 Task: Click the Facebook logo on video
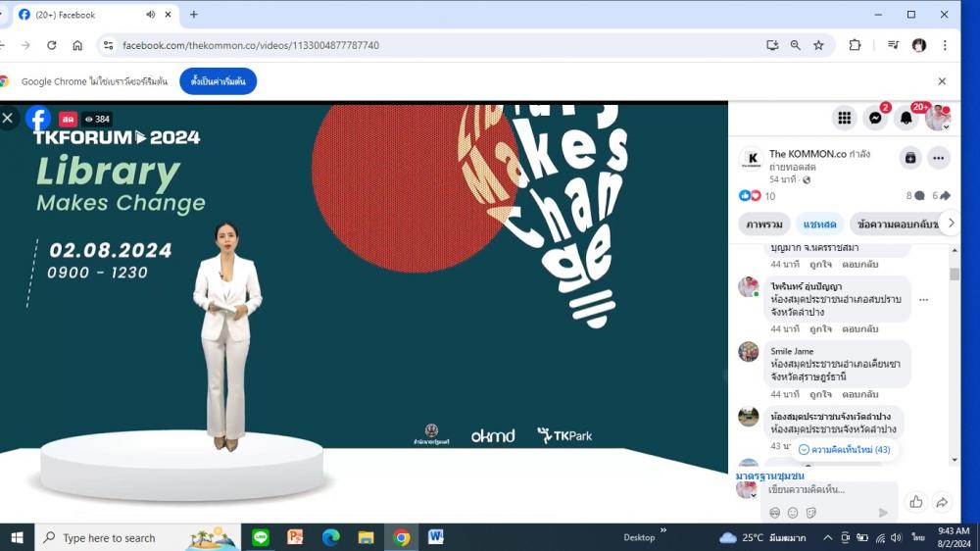38,119
